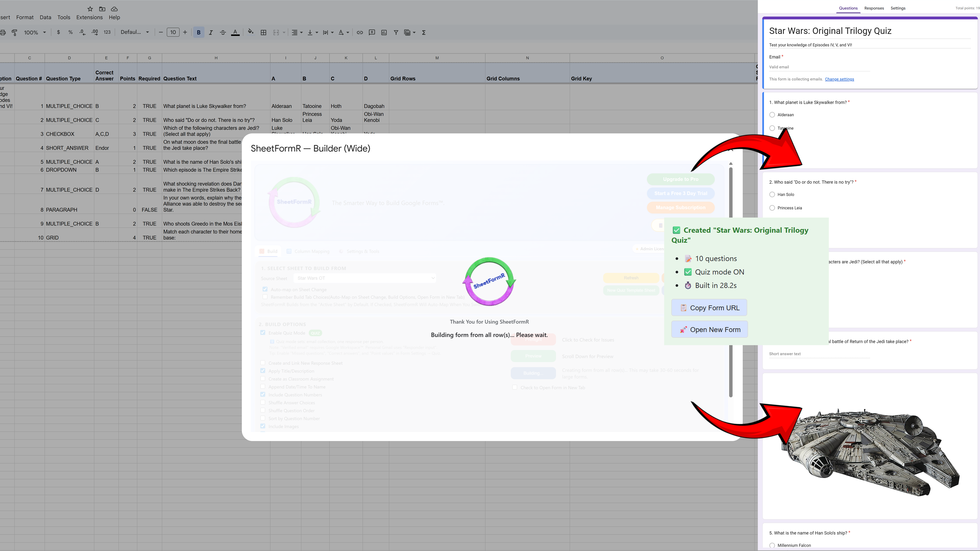The height and width of the screenshot is (551, 980).
Task: Click the Open New Form button
Action: pyautogui.click(x=710, y=329)
